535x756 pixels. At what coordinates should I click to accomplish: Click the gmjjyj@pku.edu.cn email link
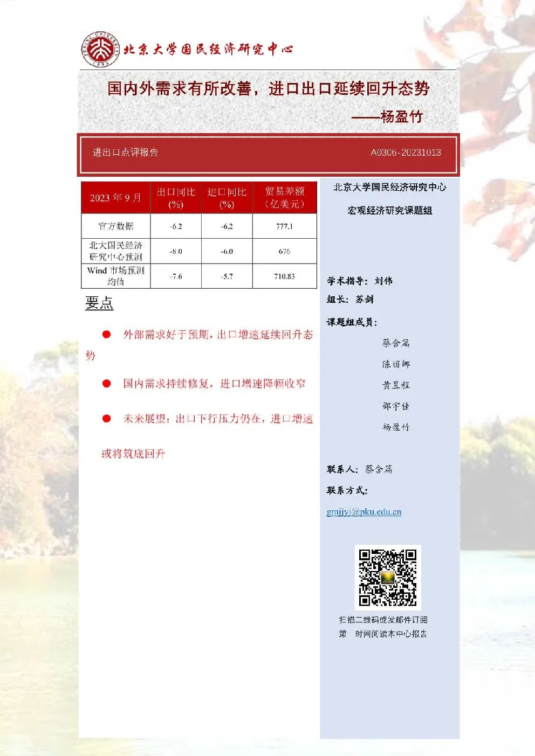pyautogui.click(x=364, y=512)
